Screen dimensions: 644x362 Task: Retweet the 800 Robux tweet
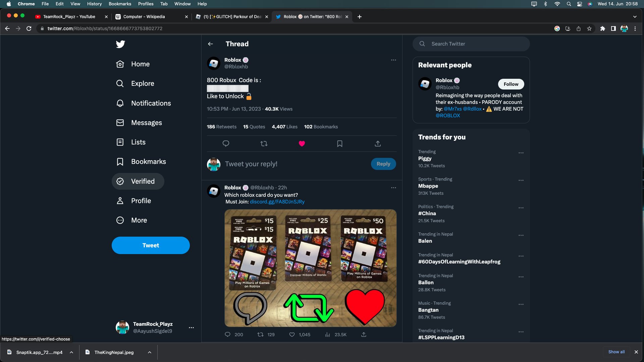(x=264, y=143)
